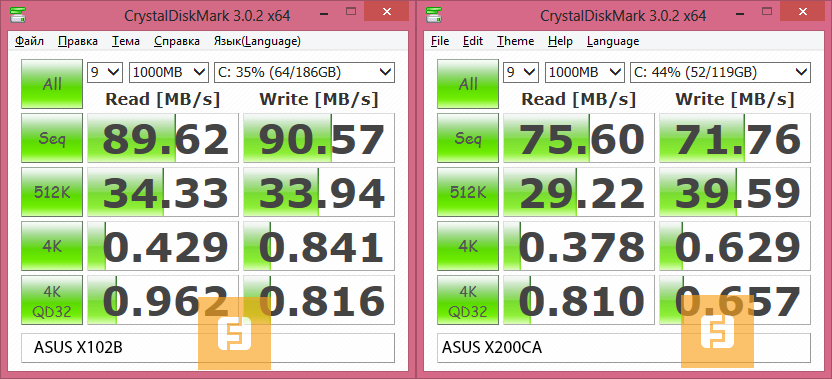Click All button in right window

point(468,84)
